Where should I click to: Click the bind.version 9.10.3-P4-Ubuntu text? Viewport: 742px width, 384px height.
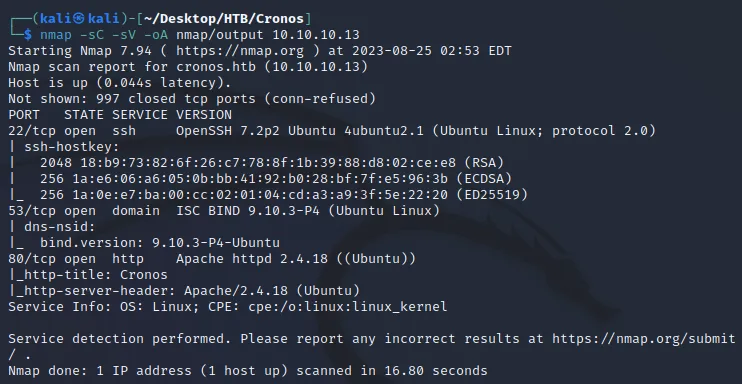pyautogui.click(x=160, y=243)
